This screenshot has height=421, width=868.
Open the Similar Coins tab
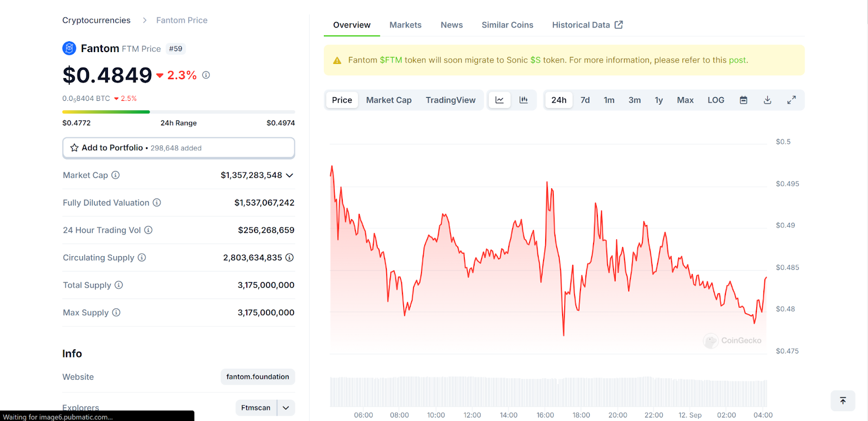[507, 25]
